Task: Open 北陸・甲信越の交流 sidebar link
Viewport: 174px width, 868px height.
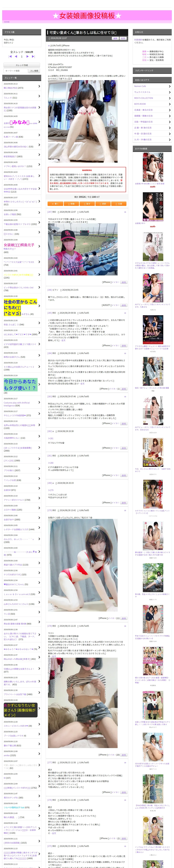Action: pos(143,122)
